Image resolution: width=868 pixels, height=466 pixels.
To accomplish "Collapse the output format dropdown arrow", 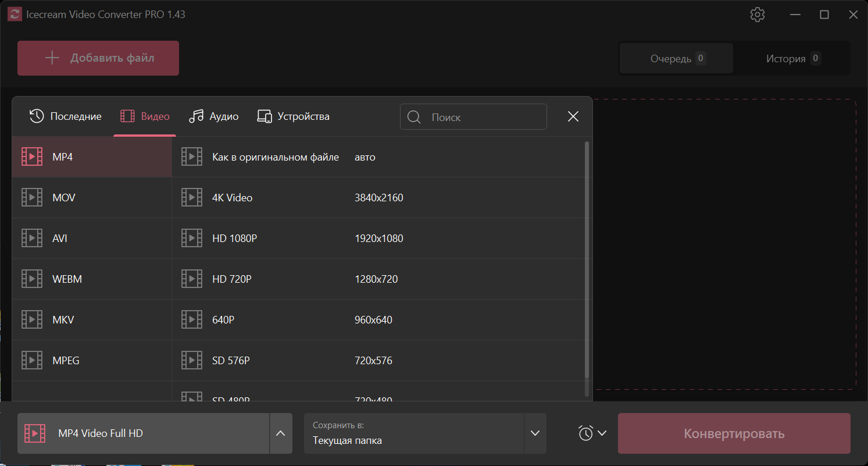I will pos(280,433).
